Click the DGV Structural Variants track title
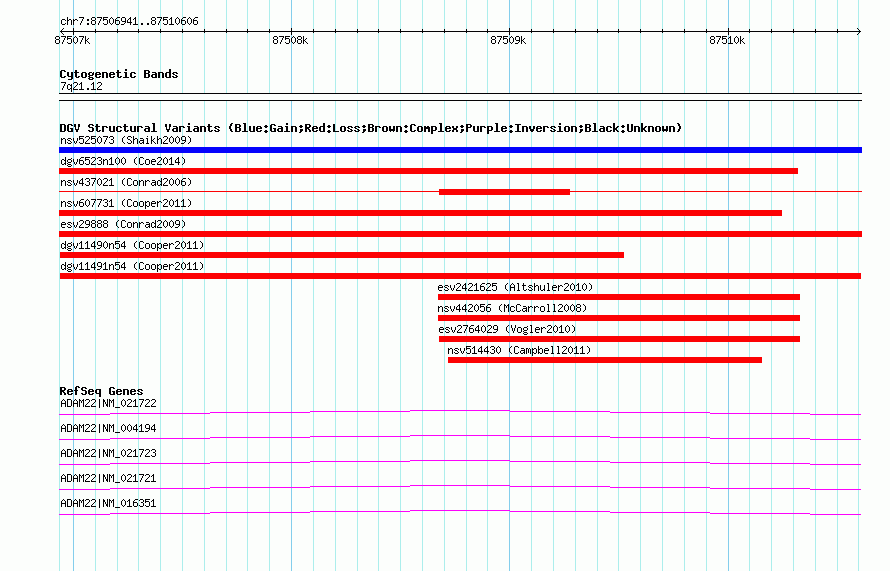The height and width of the screenshot is (571, 890). 371,128
